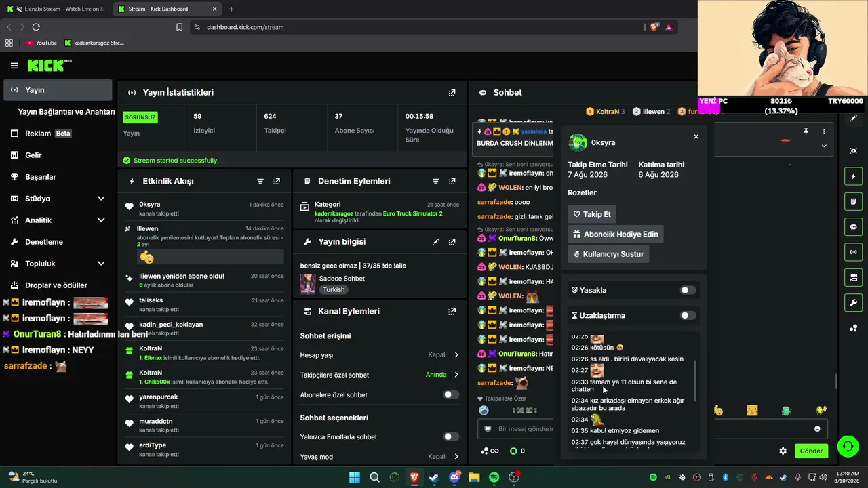
Task: Pop out the Yayın bilgisi panel
Action: [x=452, y=242]
